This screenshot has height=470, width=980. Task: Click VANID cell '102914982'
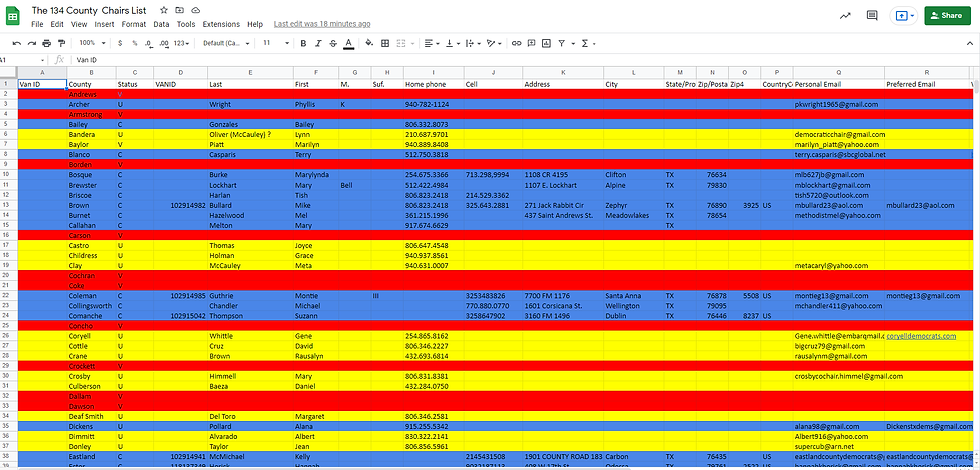click(180, 205)
